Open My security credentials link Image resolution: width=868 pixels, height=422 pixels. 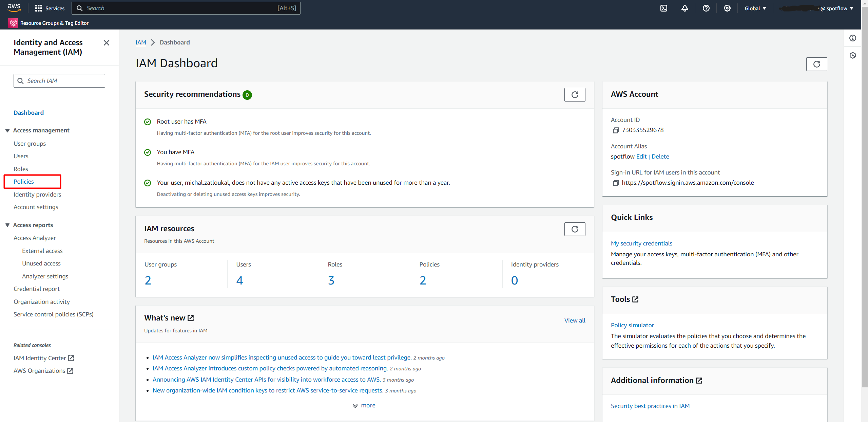641,243
